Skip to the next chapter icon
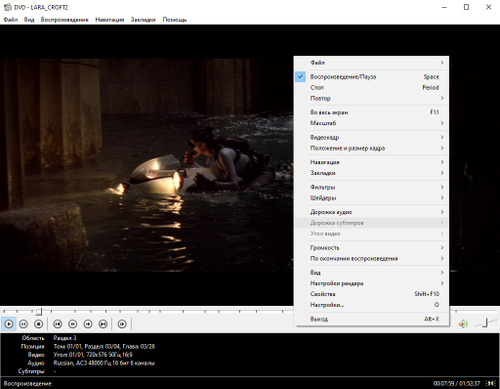The height and width of the screenshot is (389, 500). 103,324
